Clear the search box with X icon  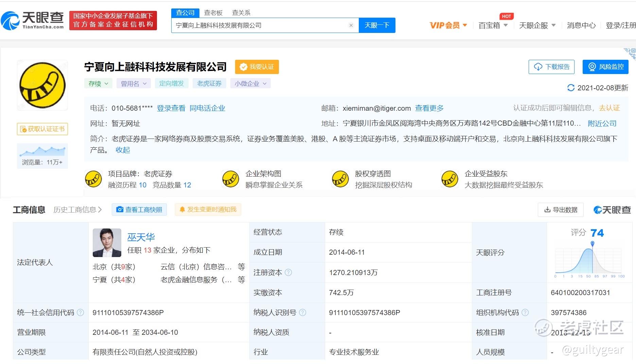[x=351, y=25]
